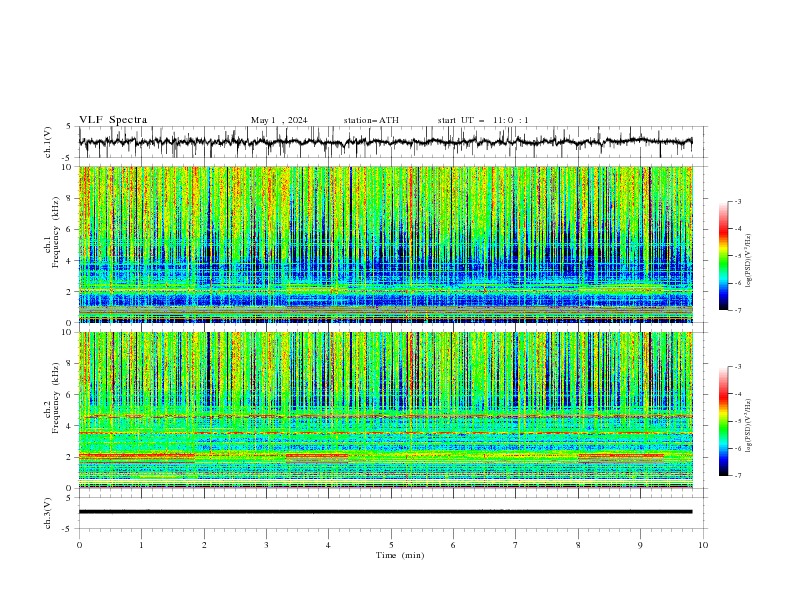This screenshot has height=612, width=792.
Task: Click the "VLF Spectra" plot title
Action: 113,120
